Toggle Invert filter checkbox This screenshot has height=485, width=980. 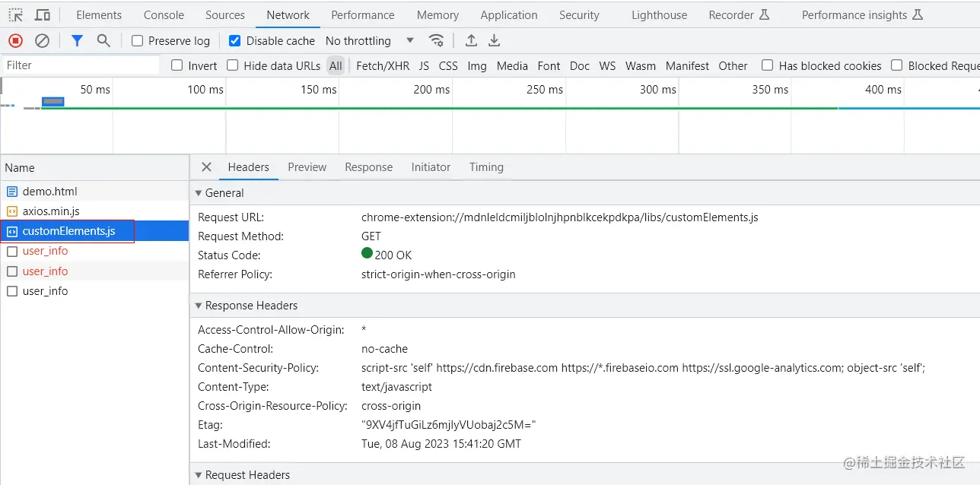(x=177, y=65)
